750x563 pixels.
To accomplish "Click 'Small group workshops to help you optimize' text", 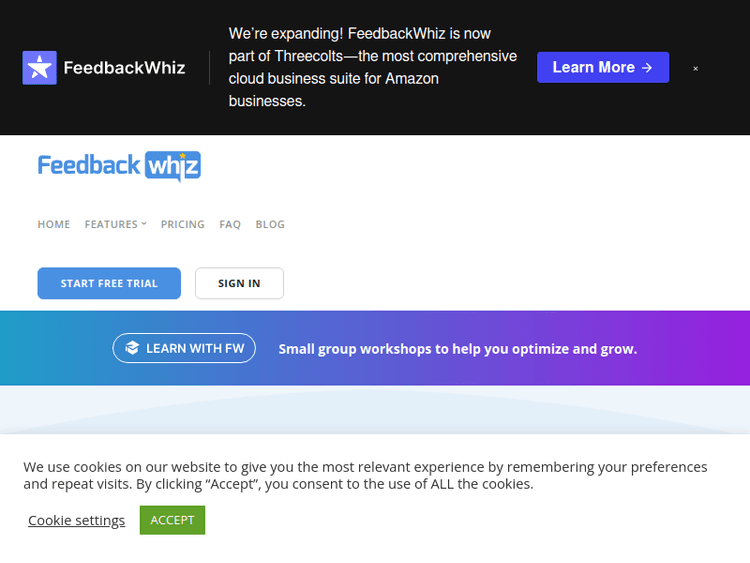I will click(425, 349).
